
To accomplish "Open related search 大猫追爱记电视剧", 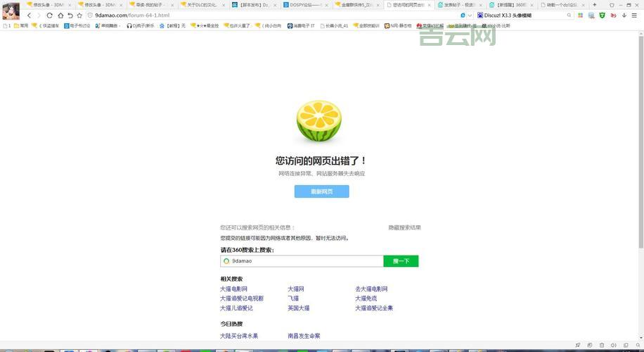I will point(242,298).
